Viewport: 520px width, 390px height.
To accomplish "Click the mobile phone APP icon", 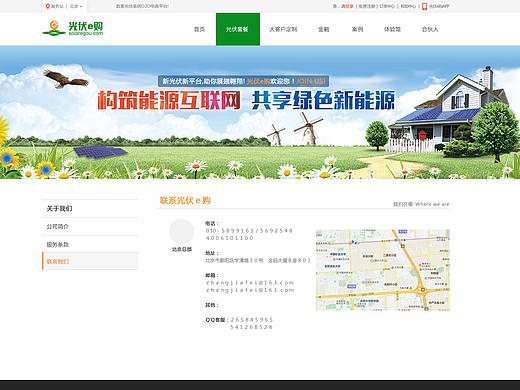I will (x=424, y=6).
